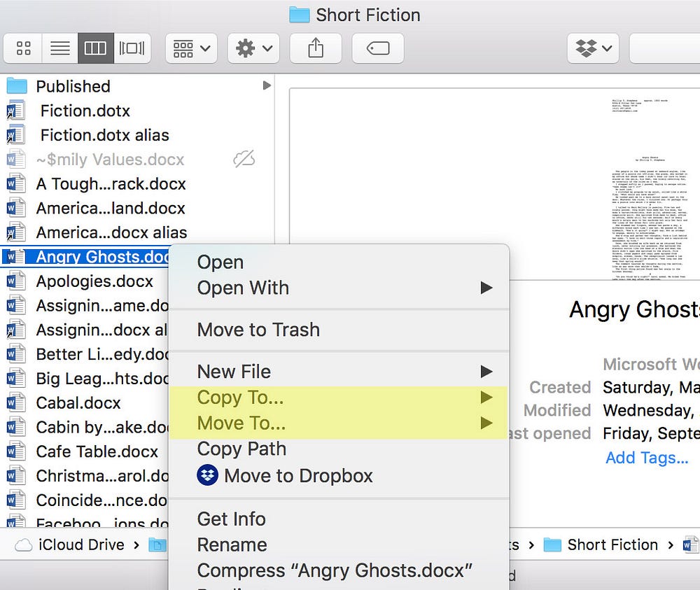700x590 pixels.
Task: Select America...docx alias file
Action: pos(136,232)
